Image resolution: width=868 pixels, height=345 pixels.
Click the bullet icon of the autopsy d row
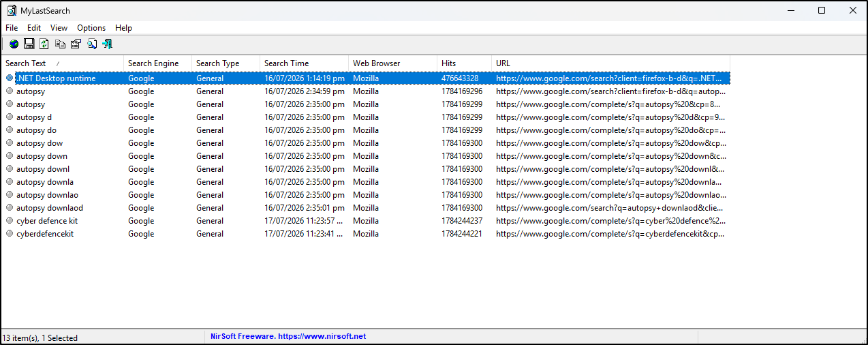click(10, 117)
